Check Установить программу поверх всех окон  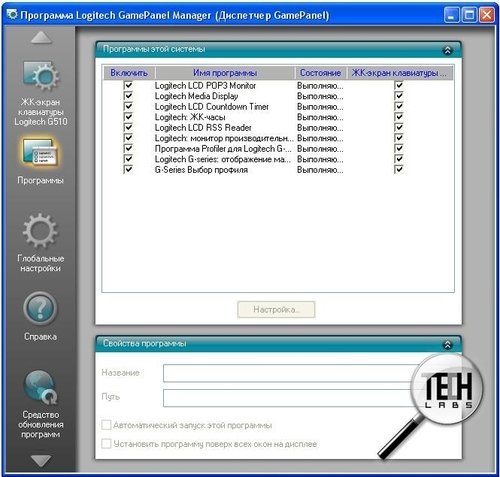pos(106,444)
